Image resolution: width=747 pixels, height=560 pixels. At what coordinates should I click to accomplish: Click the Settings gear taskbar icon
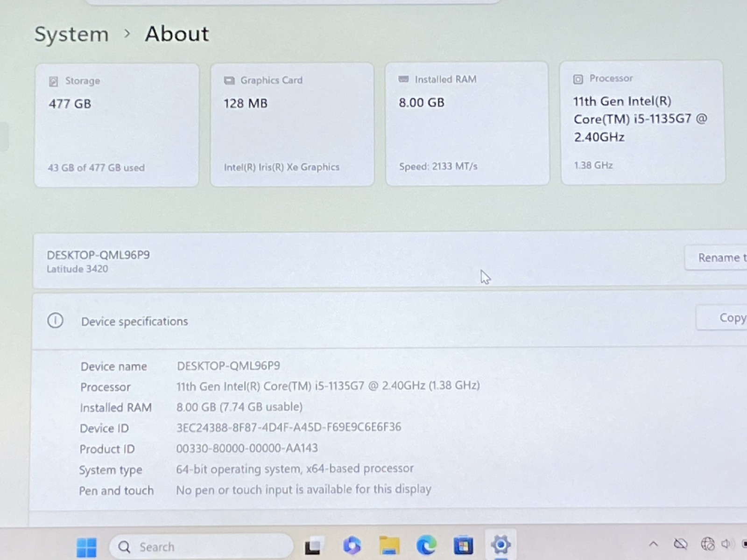[500, 544]
